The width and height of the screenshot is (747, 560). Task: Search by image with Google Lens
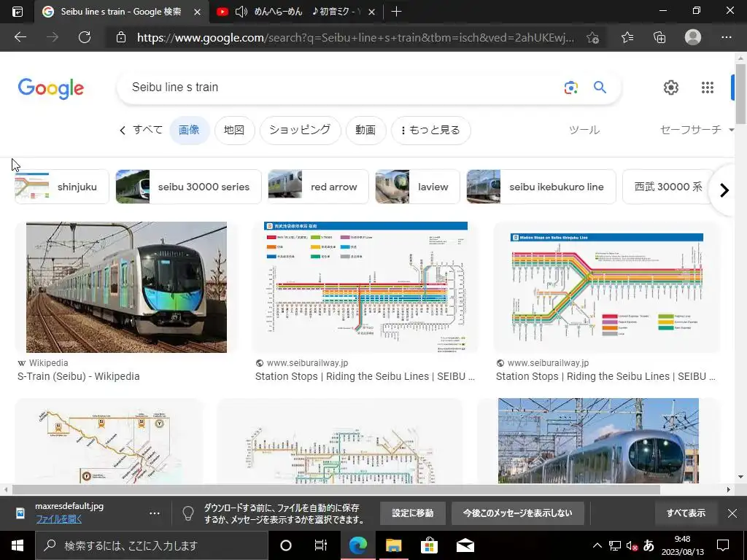pyautogui.click(x=570, y=87)
